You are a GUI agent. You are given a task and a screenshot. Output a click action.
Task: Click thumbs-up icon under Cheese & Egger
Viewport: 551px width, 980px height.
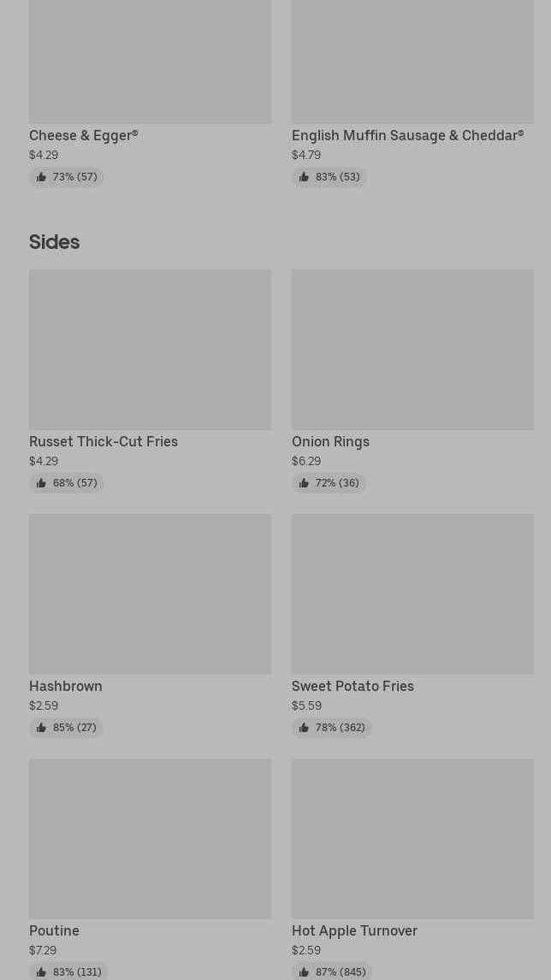pos(41,177)
